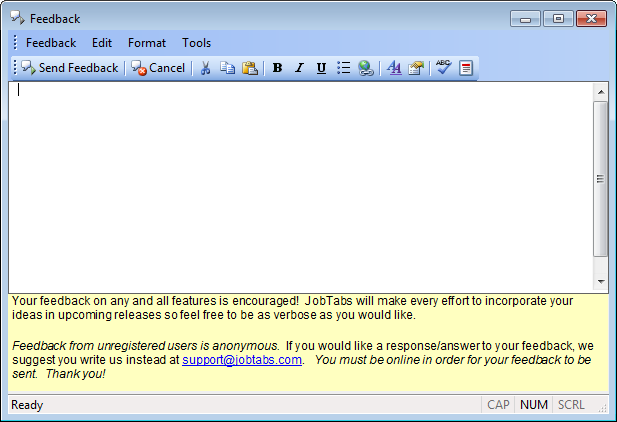Open the Edit menu
The width and height of the screenshot is (617, 422).
(x=102, y=43)
